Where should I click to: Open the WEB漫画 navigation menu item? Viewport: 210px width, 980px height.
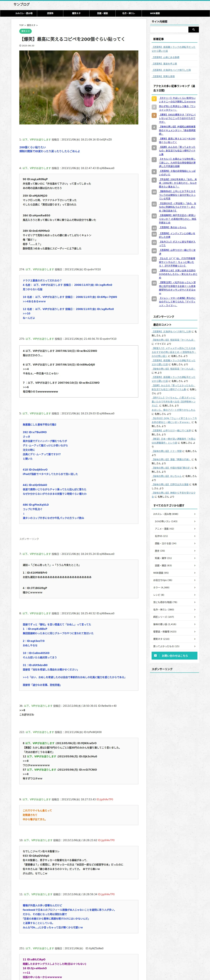155,13
